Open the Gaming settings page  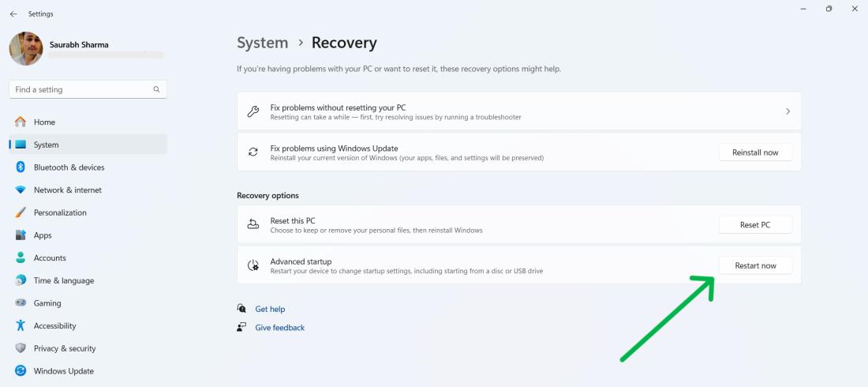click(x=47, y=303)
